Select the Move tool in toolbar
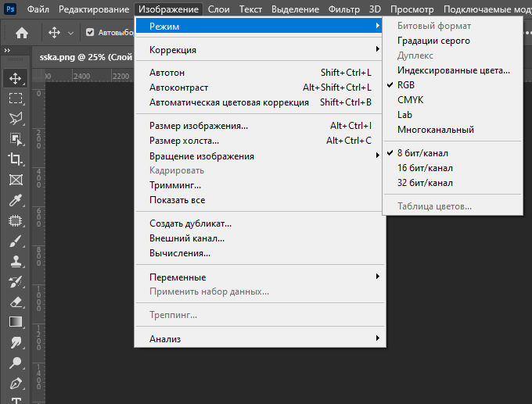This screenshot has height=404, width=532. pyautogui.click(x=15, y=78)
